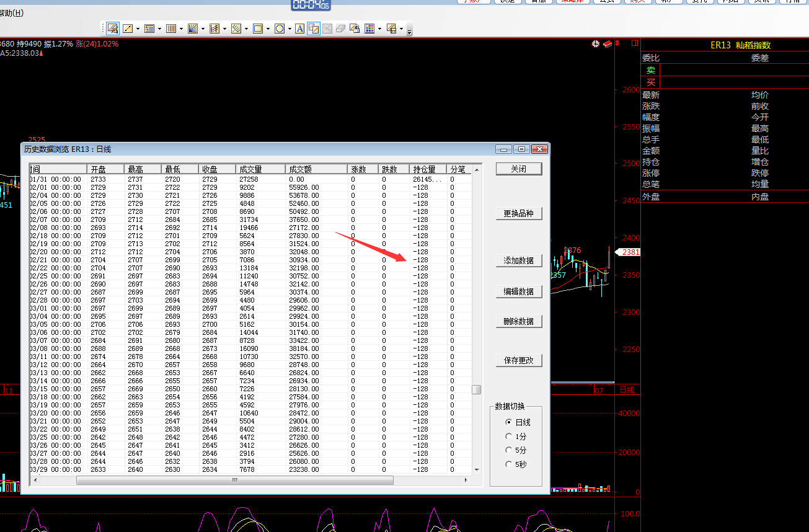
Task: Select the octagon shape drawing tool
Action: pos(279,29)
